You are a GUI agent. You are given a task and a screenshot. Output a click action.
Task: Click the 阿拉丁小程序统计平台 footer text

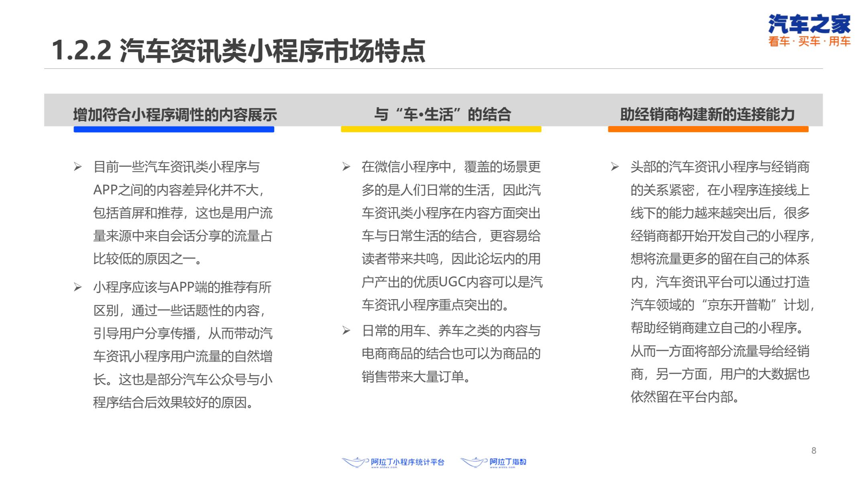click(x=407, y=462)
